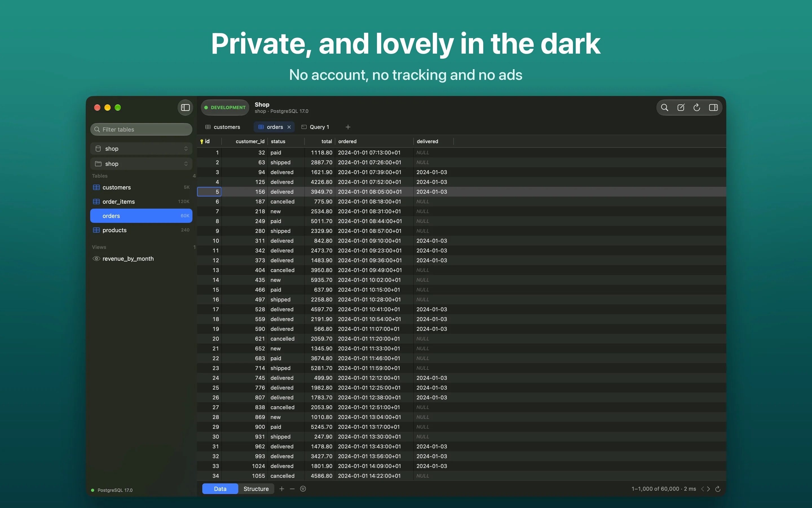The height and width of the screenshot is (508, 812).
Task: Select the orders table in sidebar
Action: [141, 216]
